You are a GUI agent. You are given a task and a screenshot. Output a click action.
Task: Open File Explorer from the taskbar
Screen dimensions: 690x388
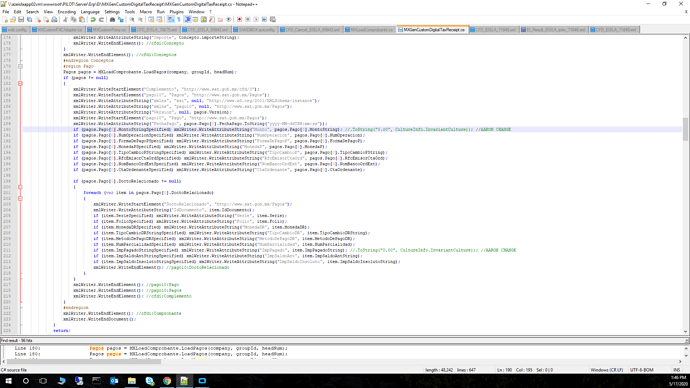click(x=132, y=381)
